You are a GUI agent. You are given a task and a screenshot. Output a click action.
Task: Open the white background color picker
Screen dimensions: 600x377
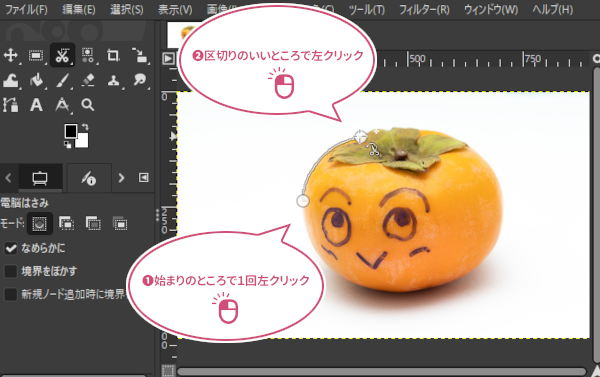(84, 142)
